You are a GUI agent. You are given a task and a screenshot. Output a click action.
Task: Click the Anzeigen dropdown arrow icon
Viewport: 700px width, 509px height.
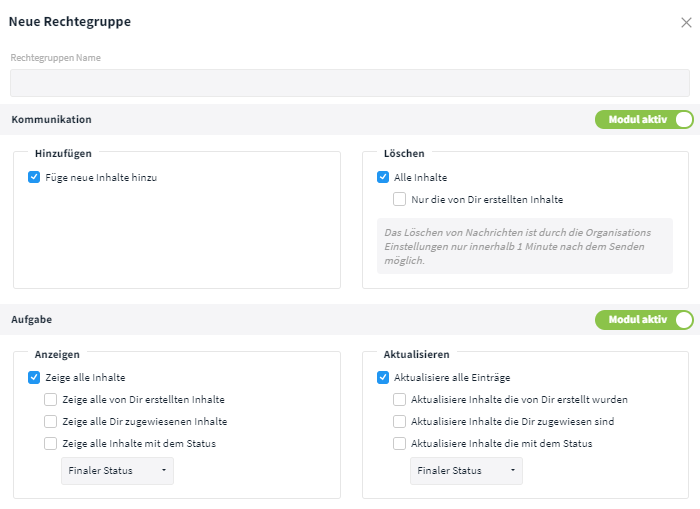164,470
